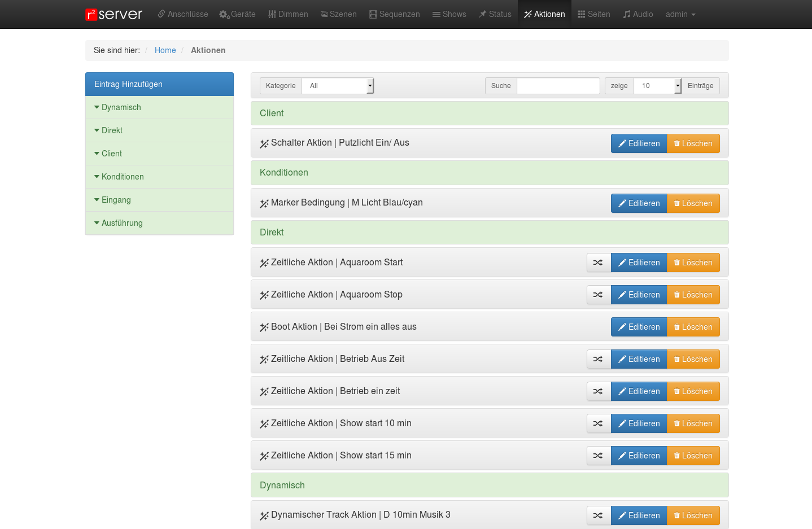Delete the Boot Aktion entry
Viewport: 812px width, 529px height.
[x=693, y=327]
